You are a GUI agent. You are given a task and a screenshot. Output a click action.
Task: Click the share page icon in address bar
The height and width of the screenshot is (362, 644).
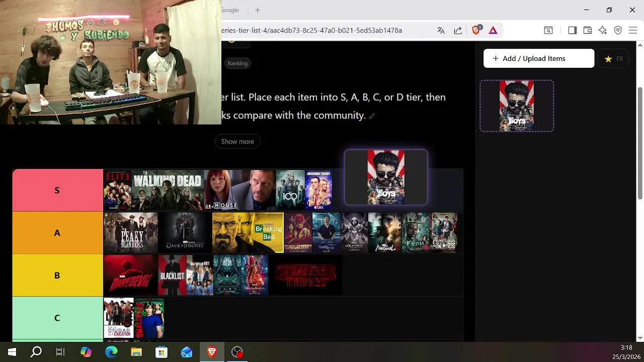point(458,30)
